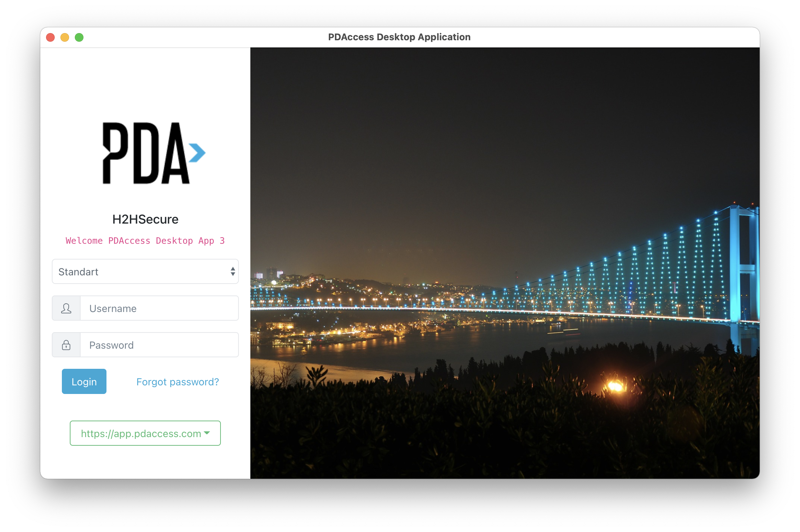
Task: Click the user silhouette icon beside Username
Action: (66, 308)
